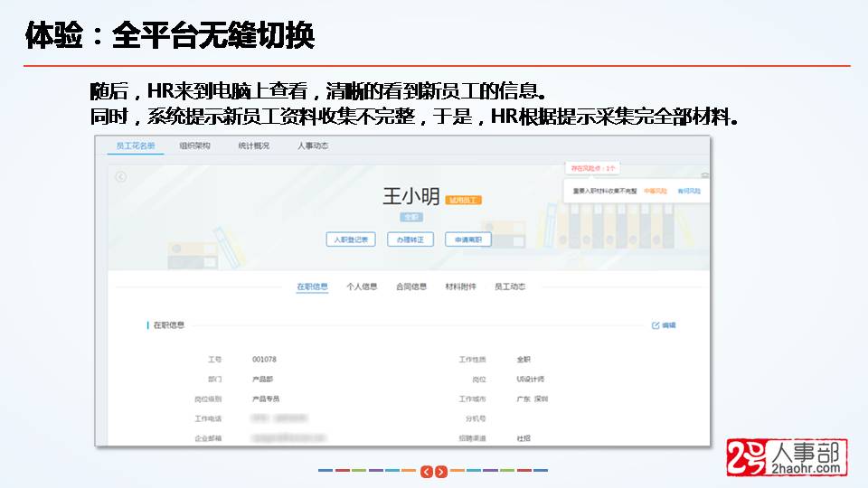Click the 办理转正 button
This screenshot has width=868, height=488.
click(410, 239)
